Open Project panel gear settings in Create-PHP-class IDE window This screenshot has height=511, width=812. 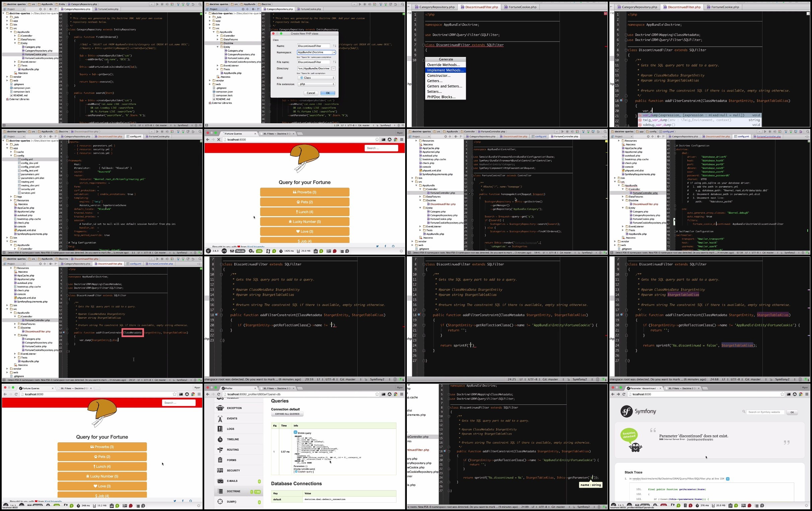point(253,9)
